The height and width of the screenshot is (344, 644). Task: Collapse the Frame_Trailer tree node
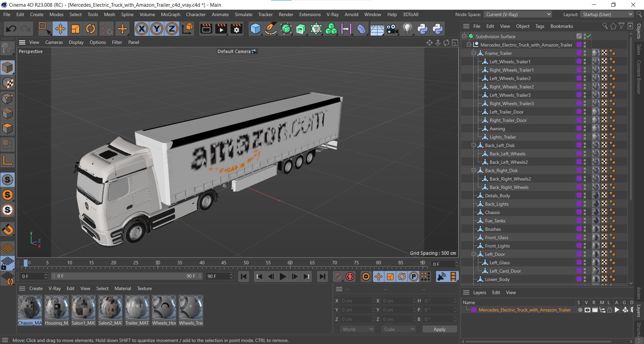(x=474, y=53)
